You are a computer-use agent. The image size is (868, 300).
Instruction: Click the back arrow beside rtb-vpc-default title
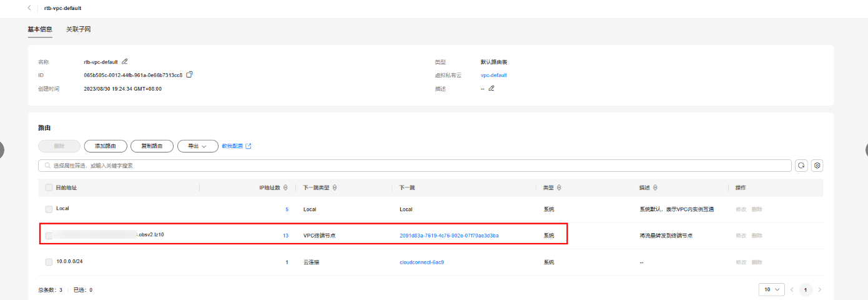pos(29,8)
